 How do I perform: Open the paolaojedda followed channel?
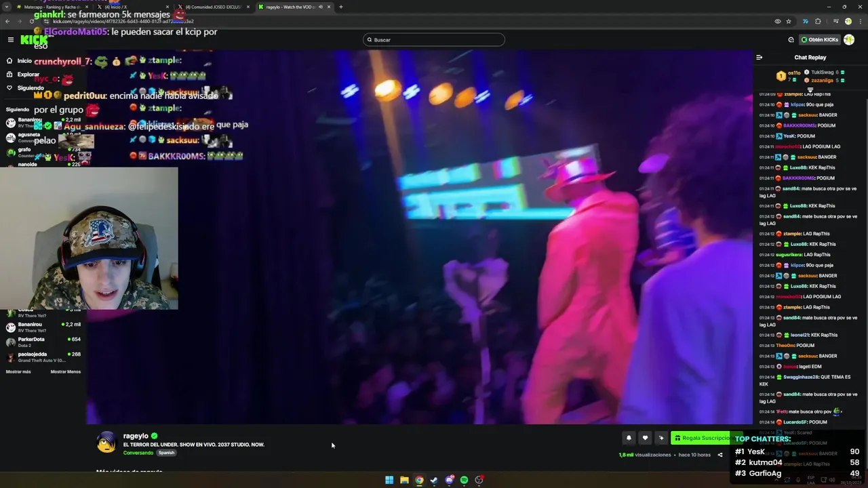click(43, 357)
